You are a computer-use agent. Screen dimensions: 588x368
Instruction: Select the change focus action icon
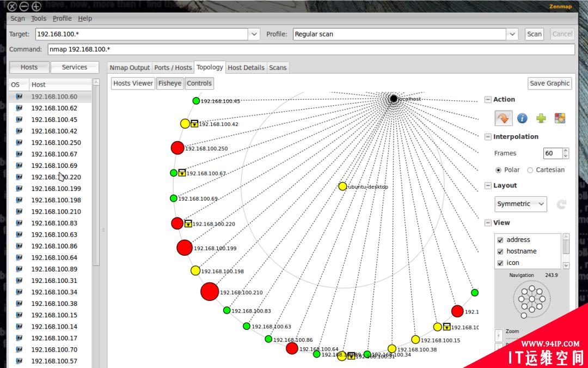click(503, 118)
